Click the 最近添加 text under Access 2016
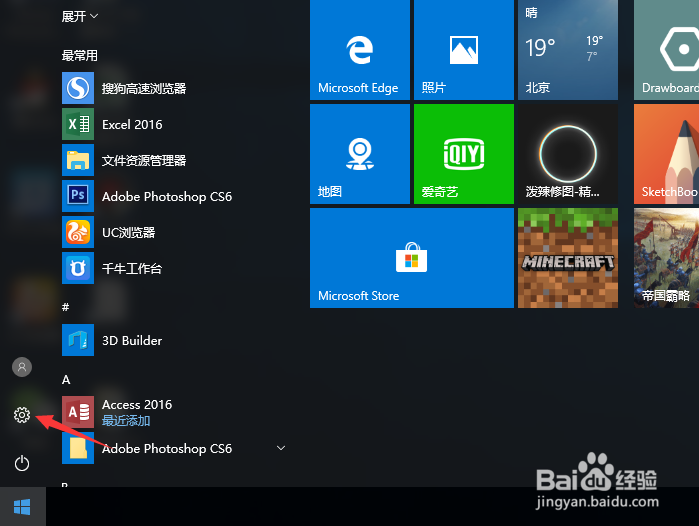This screenshot has width=699, height=526. pos(126,420)
